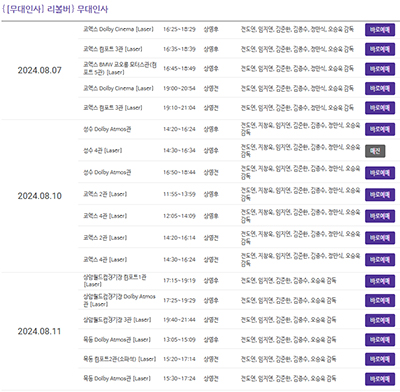The width and height of the screenshot is (400, 392).
Task: Click 바로예매 for the 13:05~15:09 showing
Action: pos(380,340)
